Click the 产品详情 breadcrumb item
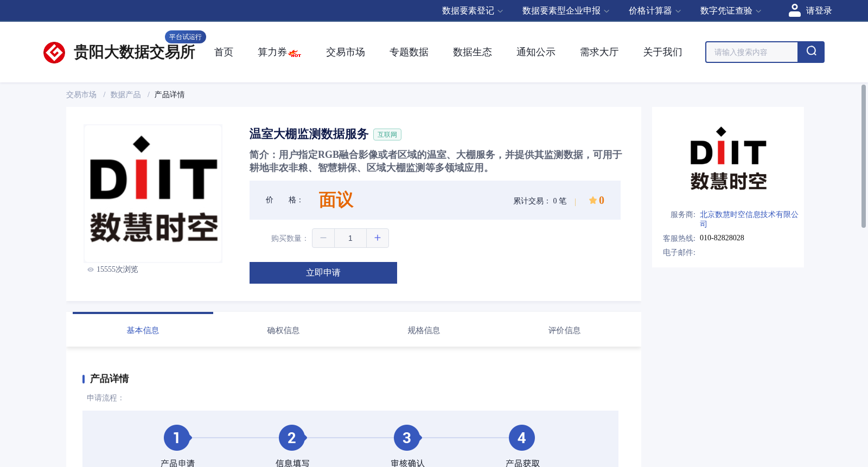The height and width of the screenshot is (467, 868). 170,95
